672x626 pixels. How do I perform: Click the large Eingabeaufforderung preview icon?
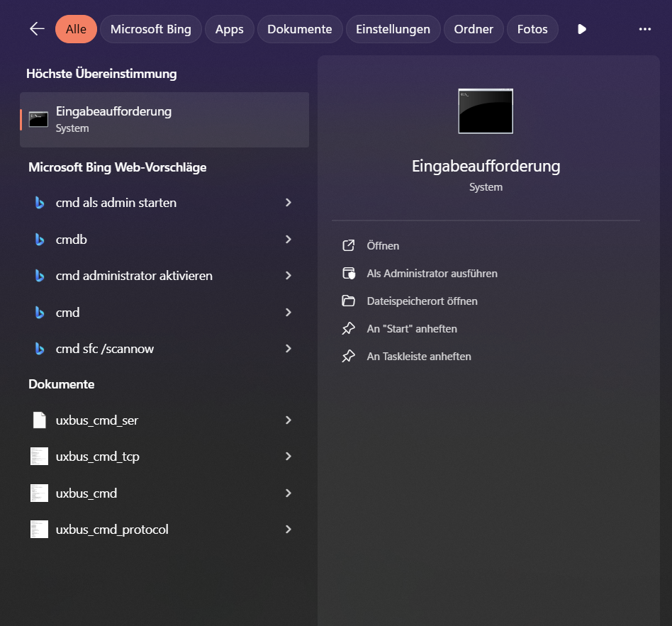pyautogui.click(x=486, y=111)
